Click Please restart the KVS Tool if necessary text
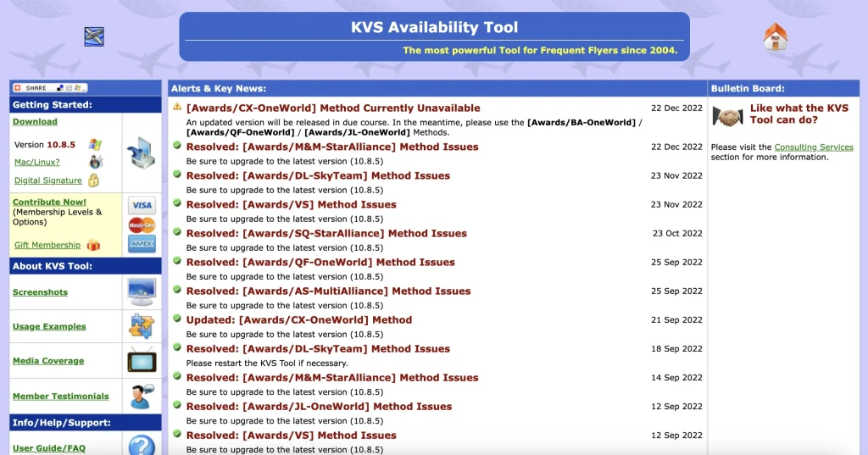This screenshot has width=868, height=455. click(267, 363)
